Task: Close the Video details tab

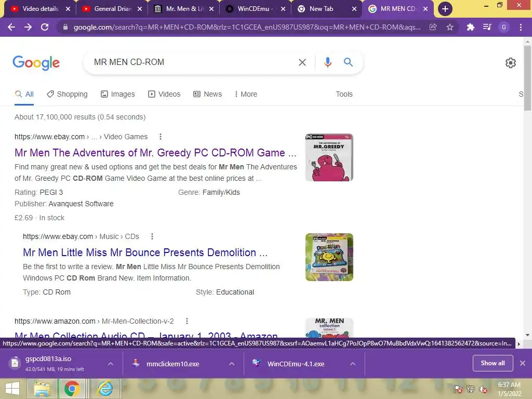Action: [x=68, y=9]
